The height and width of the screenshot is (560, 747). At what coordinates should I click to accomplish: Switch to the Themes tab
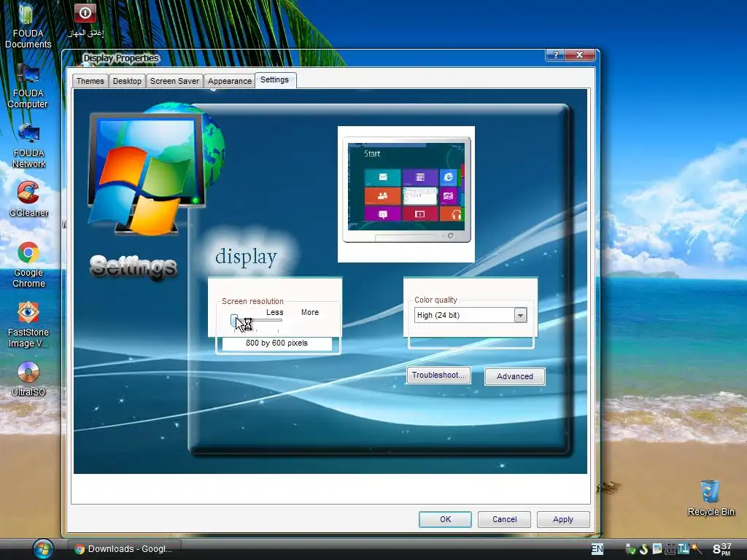(x=90, y=81)
